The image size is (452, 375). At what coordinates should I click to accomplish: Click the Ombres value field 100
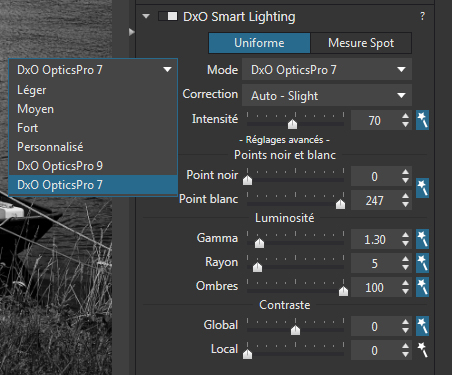375,287
